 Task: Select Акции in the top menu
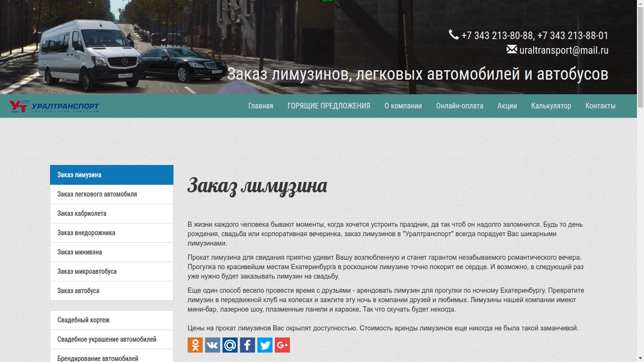(x=507, y=106)
